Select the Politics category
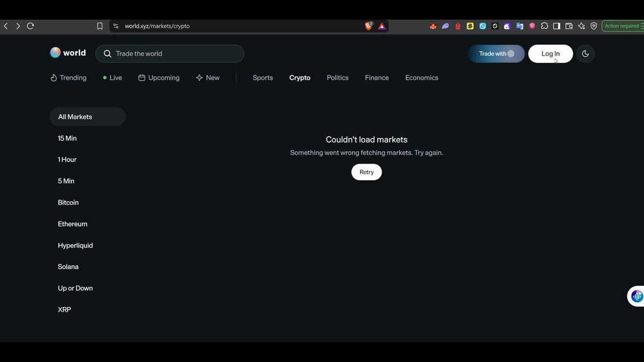 coord(338,78)
